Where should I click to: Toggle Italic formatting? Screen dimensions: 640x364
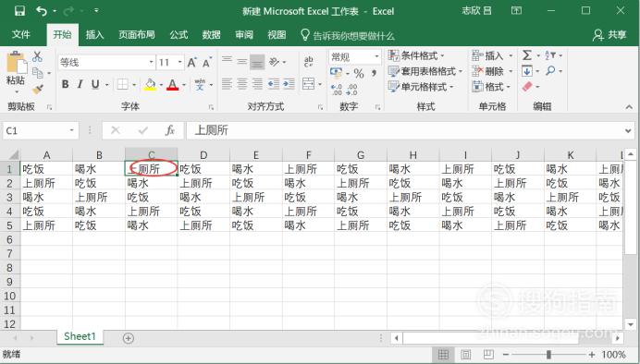[x=80, y=84]
